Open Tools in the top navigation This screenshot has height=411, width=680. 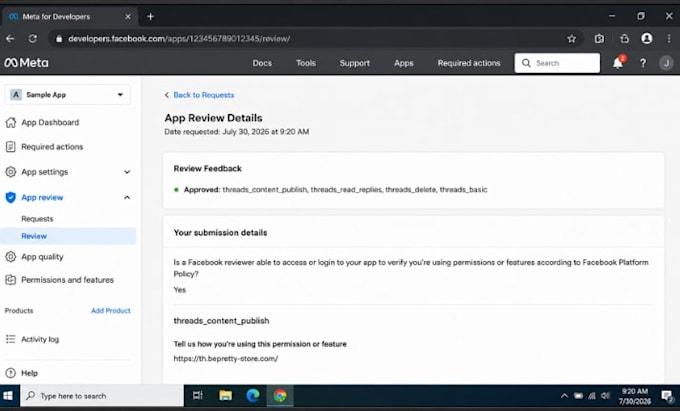click(306, 63)
